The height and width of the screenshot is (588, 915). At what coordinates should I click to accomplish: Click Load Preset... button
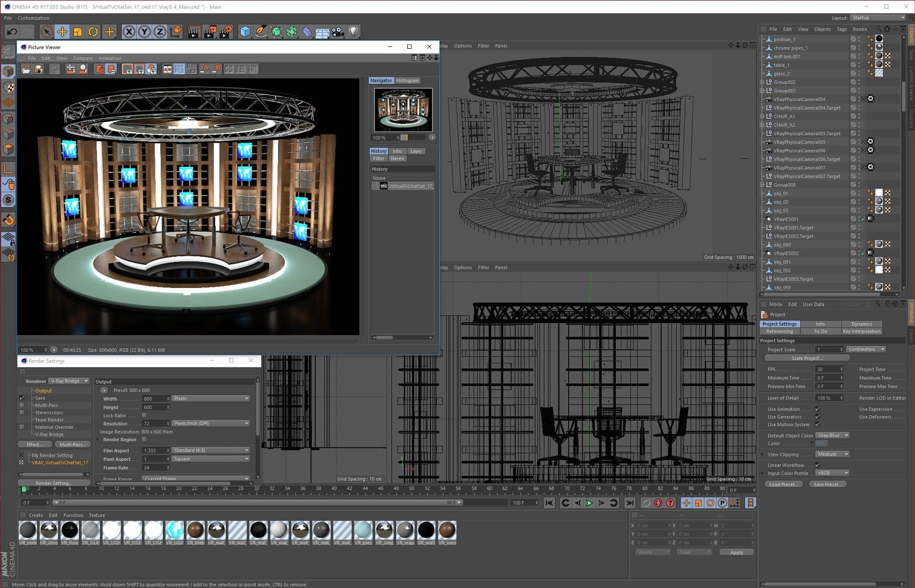(x=783, y=484)
